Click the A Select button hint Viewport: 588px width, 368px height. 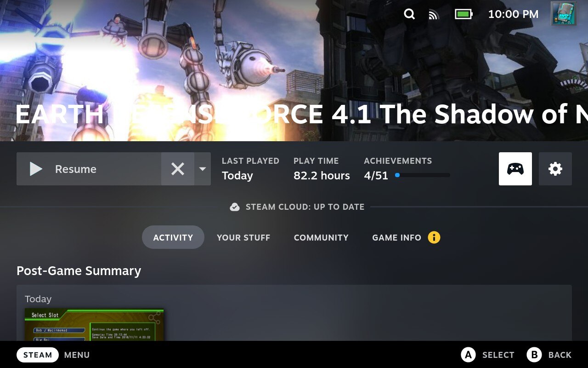coord(488,355)
